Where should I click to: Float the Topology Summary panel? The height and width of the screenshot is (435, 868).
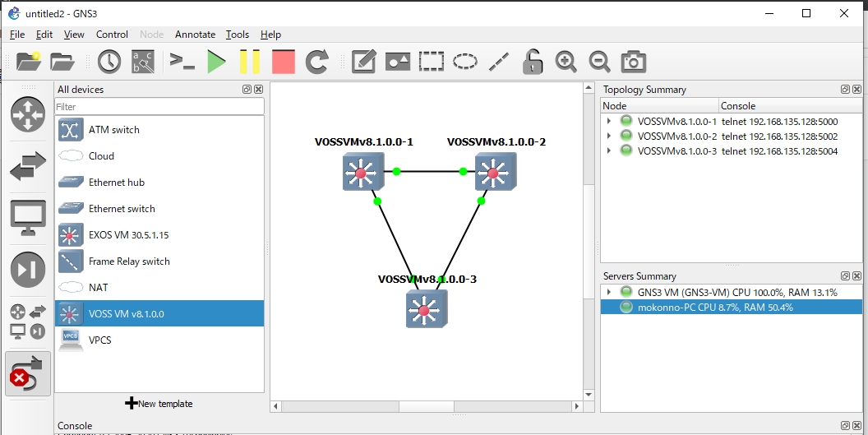click(845, 89)
